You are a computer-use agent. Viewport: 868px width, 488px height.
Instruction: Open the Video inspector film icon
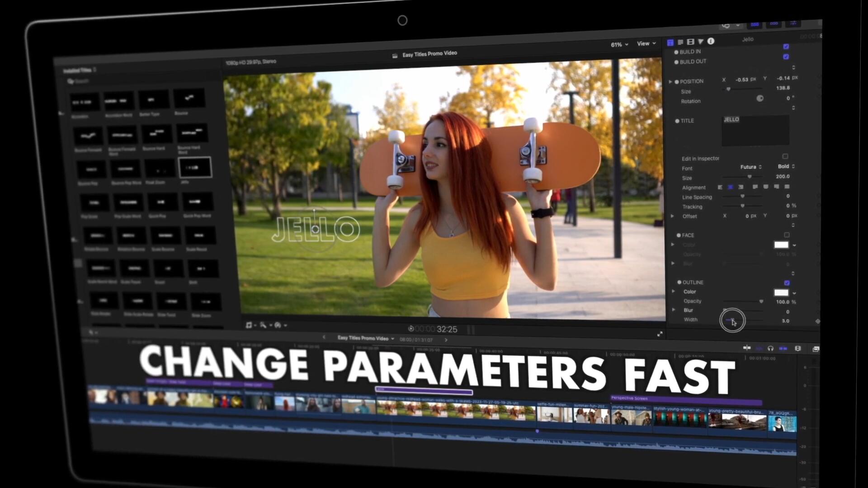coord(690,42)
